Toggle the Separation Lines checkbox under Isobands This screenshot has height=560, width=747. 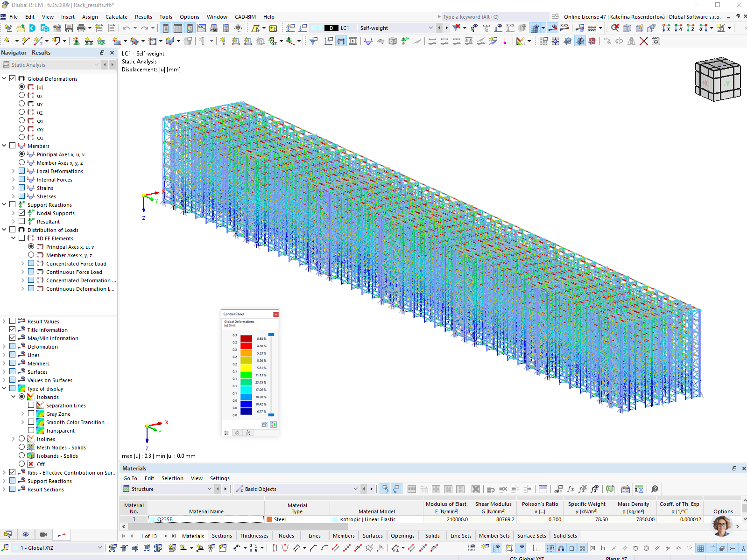[31, 405]
